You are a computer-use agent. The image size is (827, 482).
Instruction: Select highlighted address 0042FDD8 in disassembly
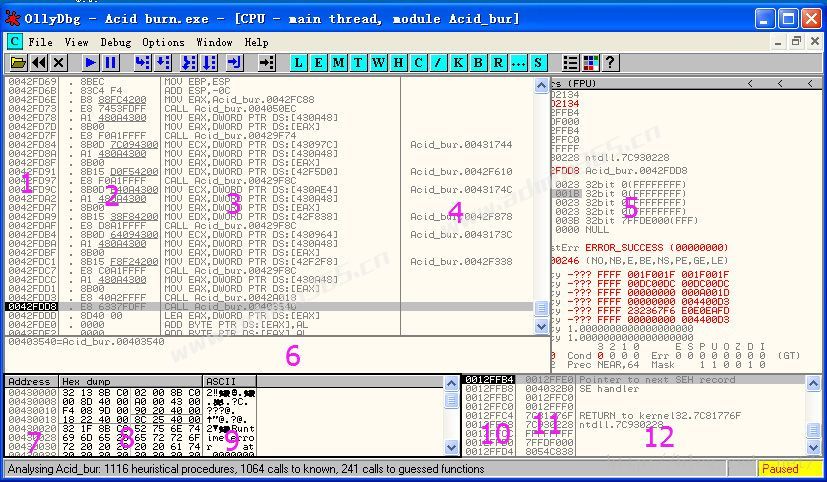click(x=32, y=306)
